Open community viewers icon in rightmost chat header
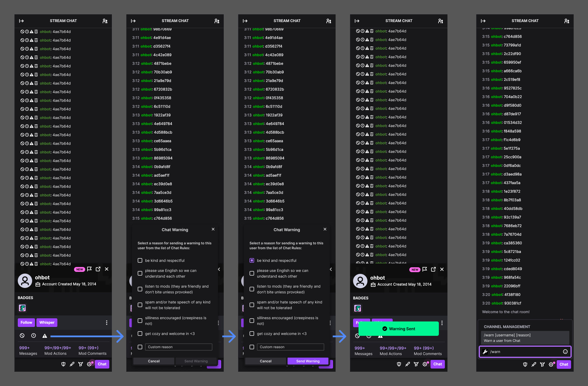Screen dimensions: 588x386 click(x=566, y=21)
